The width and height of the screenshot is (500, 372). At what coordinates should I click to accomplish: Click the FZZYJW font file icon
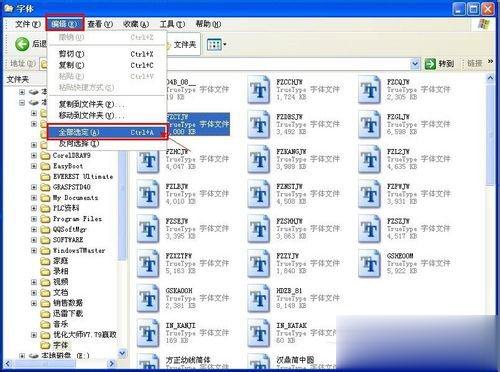(259, 263)
